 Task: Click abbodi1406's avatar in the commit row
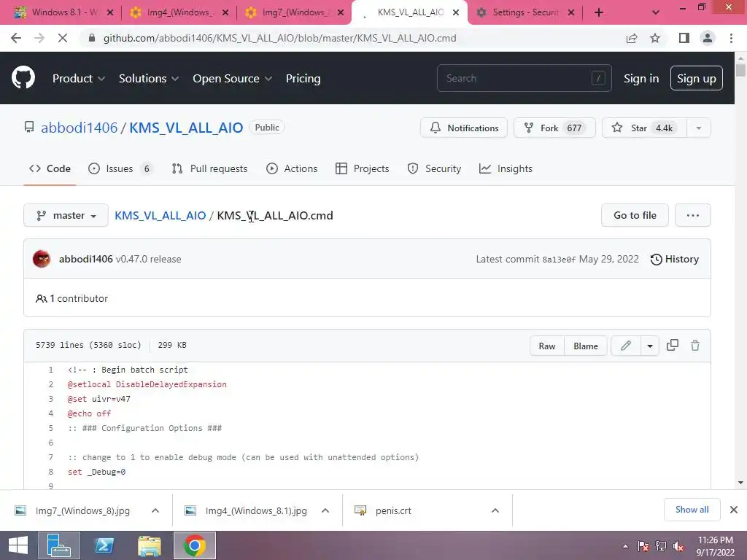point(42,259)
